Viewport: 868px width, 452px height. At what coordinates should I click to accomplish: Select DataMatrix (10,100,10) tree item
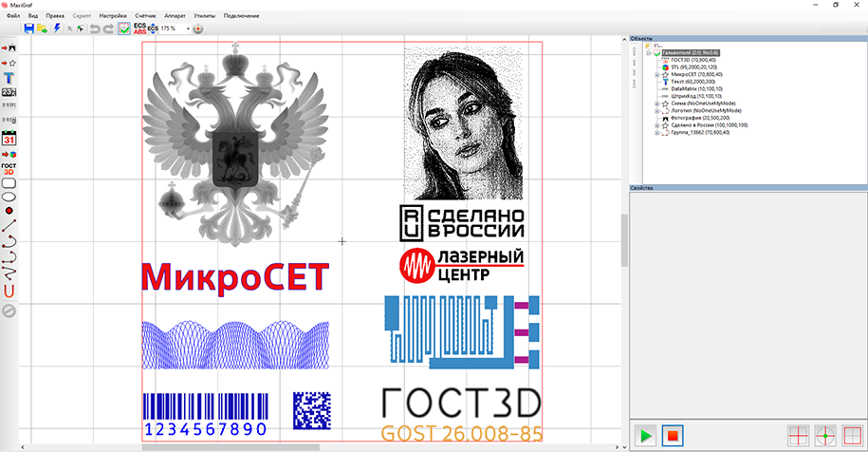coord(696,88)
